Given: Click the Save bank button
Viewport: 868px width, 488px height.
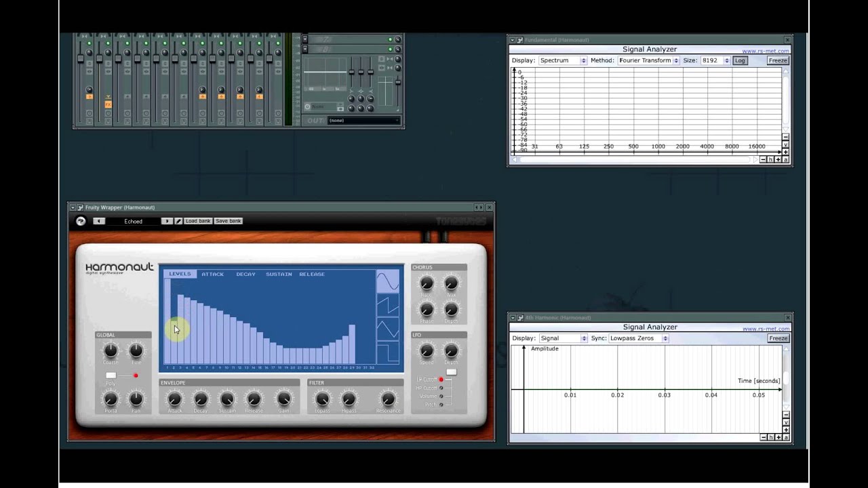Looking at the screenshot, I should 228,221.
